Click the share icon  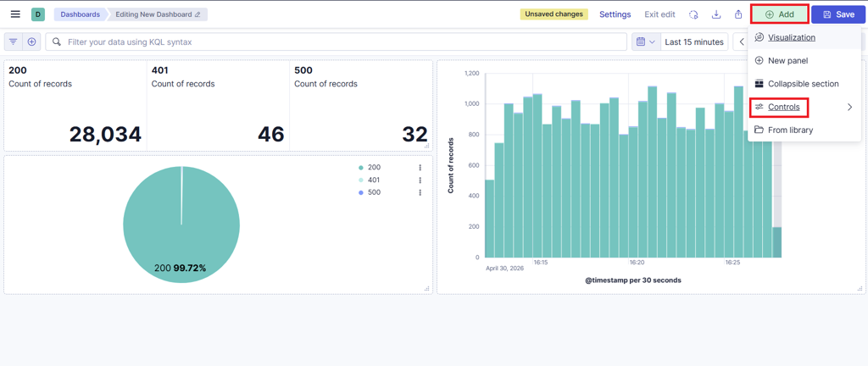[x=738, y=14]
